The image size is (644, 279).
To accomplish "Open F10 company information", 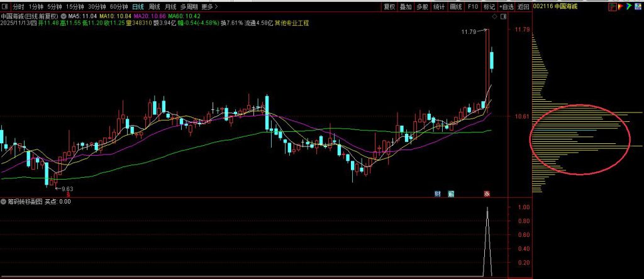I will point(473,6).
